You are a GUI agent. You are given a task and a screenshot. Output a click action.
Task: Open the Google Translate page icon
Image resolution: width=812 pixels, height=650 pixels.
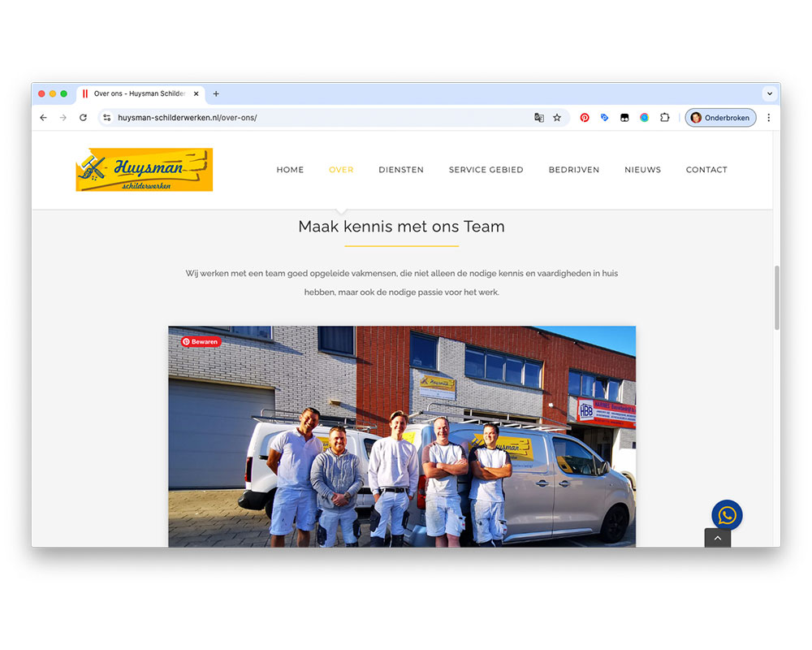pyautogui.click(x=539, y=118)
